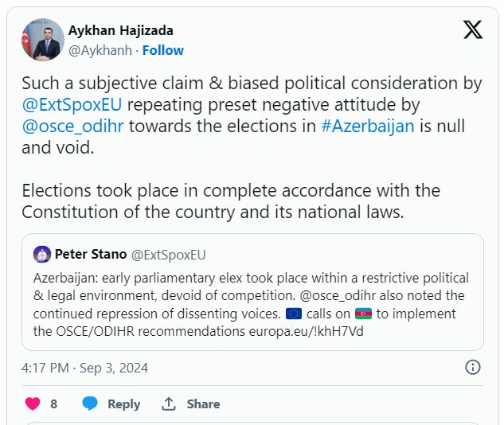Click Aykhan Hajizada's profile picture

pos(42,40)
